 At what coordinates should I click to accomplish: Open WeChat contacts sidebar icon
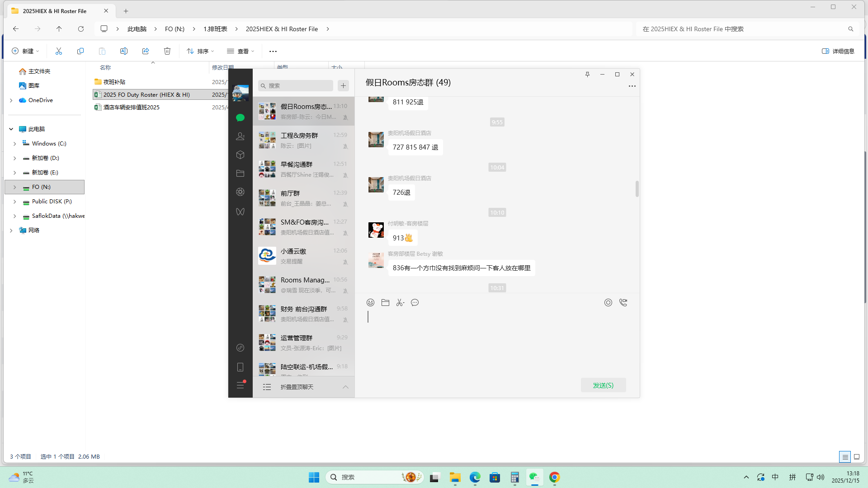pyautogui.click(x=240, y=136)
